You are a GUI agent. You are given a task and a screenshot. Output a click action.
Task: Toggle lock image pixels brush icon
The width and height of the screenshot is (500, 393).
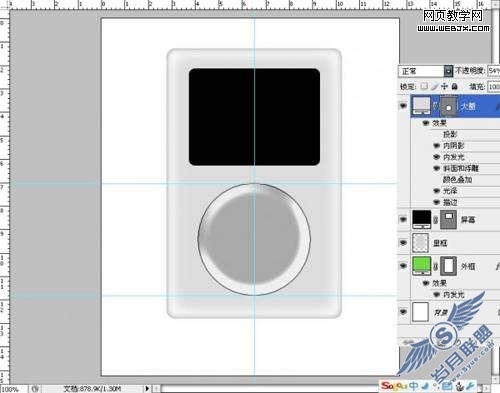click(x=434, y=86)
